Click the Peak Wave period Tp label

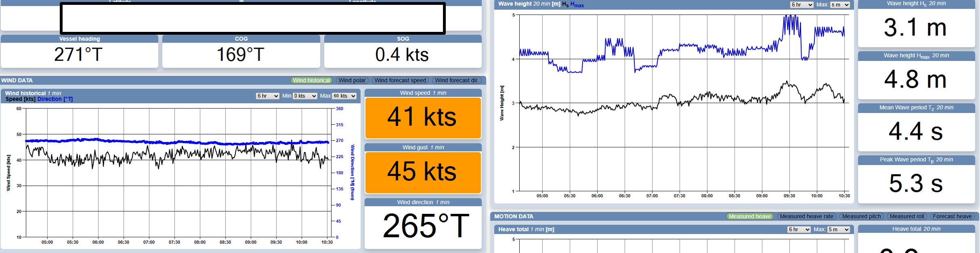(x=916, y=160)
